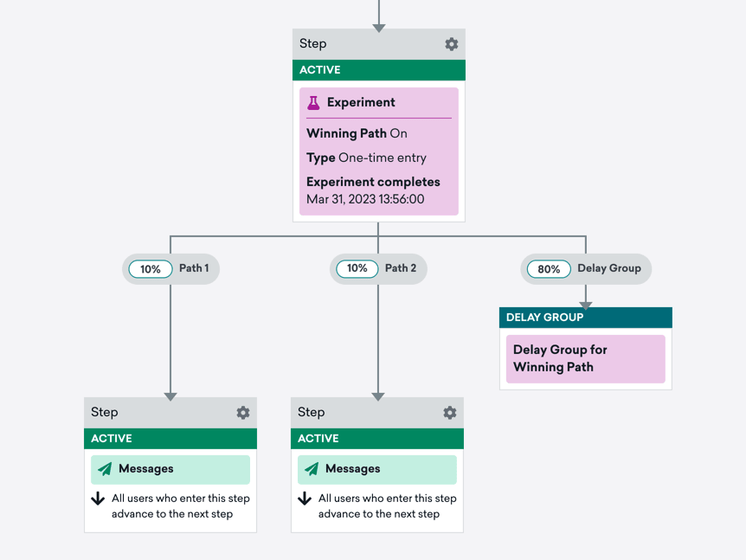Open the Messages block in the Path 2 step
Screen dimensions: 746x560
377,469
